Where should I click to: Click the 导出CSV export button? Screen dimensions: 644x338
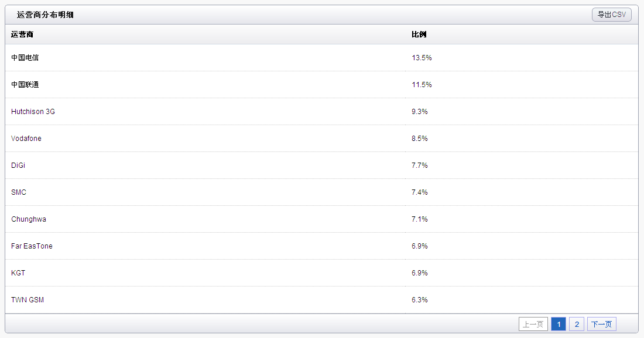611,15
